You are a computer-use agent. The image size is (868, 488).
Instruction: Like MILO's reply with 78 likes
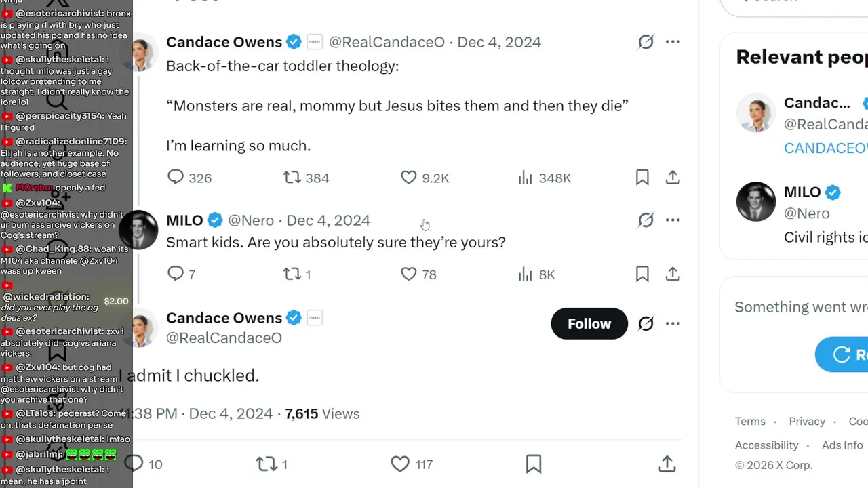pos(418,274)
